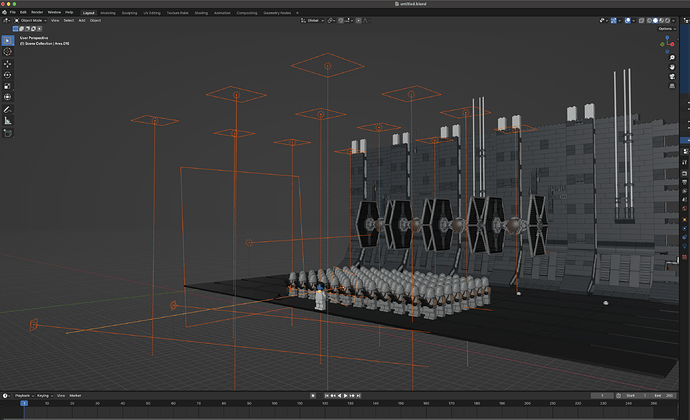Click the Start frame field
690x420 pixels.
click(x=636, y=396)
